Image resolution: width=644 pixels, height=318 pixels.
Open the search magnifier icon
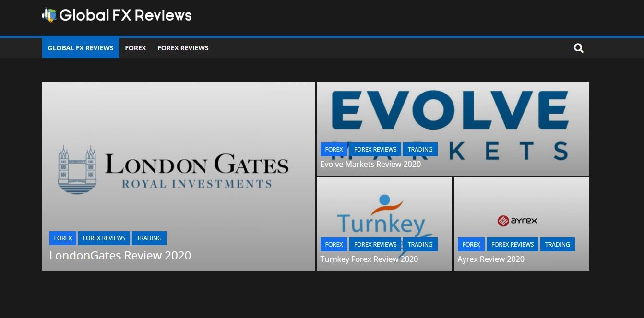point(578,48)
